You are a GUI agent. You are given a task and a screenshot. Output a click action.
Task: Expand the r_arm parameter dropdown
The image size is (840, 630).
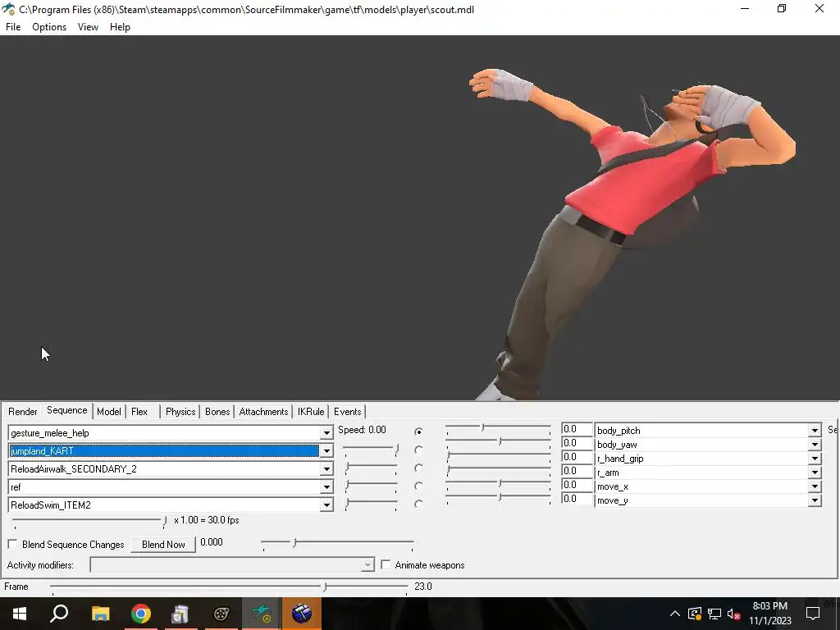pos(815,472)
